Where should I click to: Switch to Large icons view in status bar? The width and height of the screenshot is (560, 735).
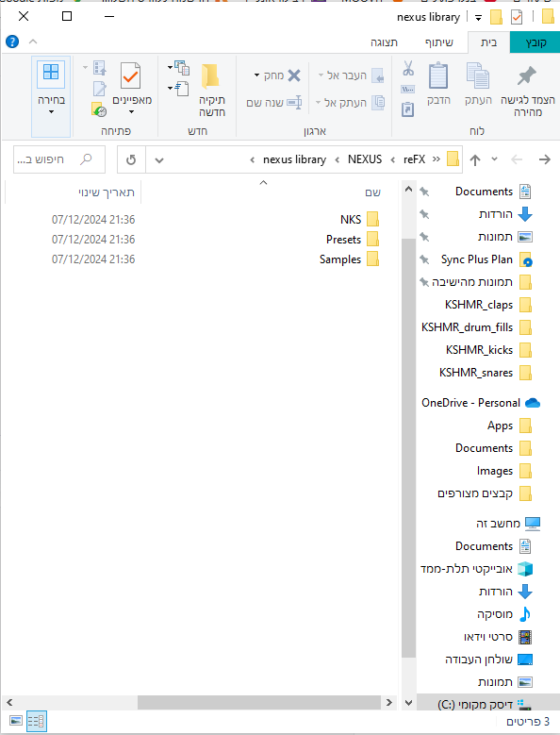pos(15,721)
